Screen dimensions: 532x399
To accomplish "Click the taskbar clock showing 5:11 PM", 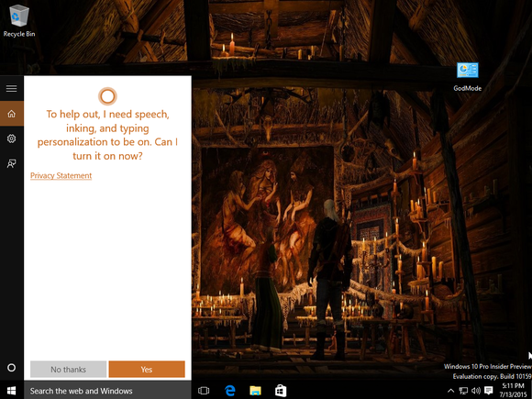I will tap(513, 390).
